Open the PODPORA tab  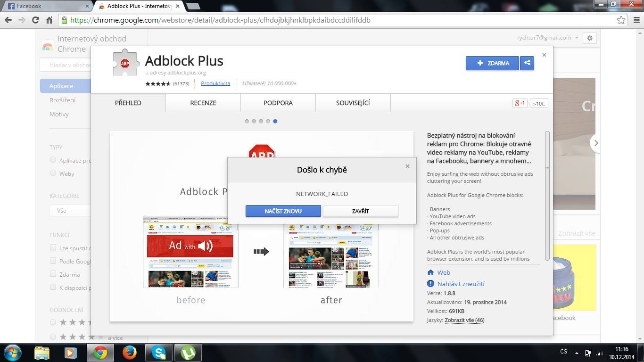pos(278,103)
